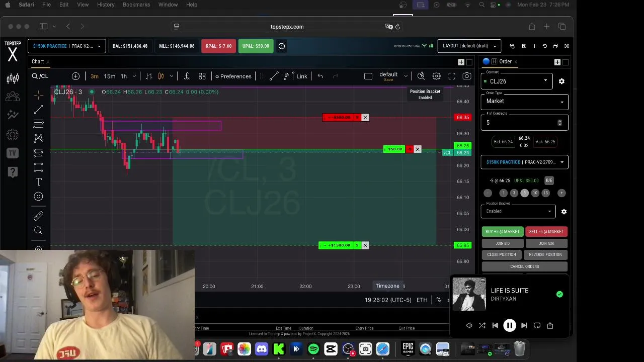Expand the timeframe options chevron
Image resolution: width=644 pixels, height=362 pixels.
134,76
